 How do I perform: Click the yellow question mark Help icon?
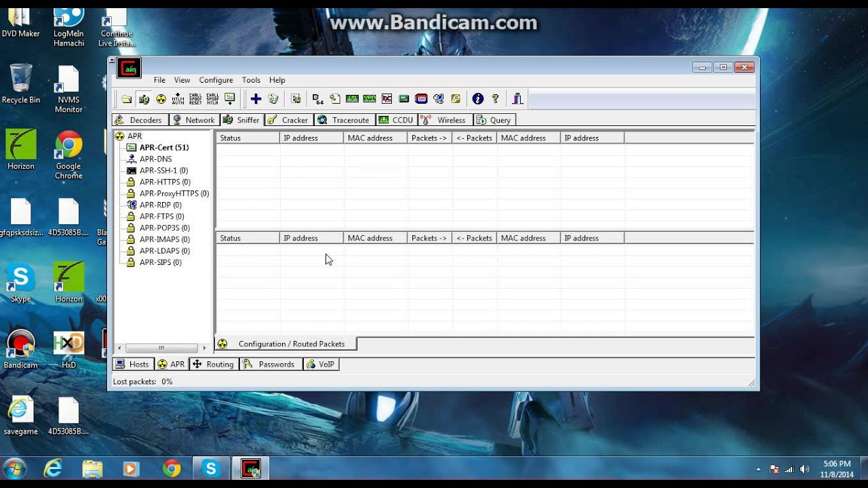tap(495, 99)
